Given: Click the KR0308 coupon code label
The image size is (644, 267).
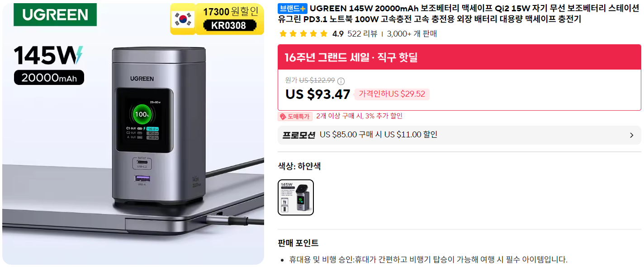Looking at the screenshot, I should click(x=229, y=26).
